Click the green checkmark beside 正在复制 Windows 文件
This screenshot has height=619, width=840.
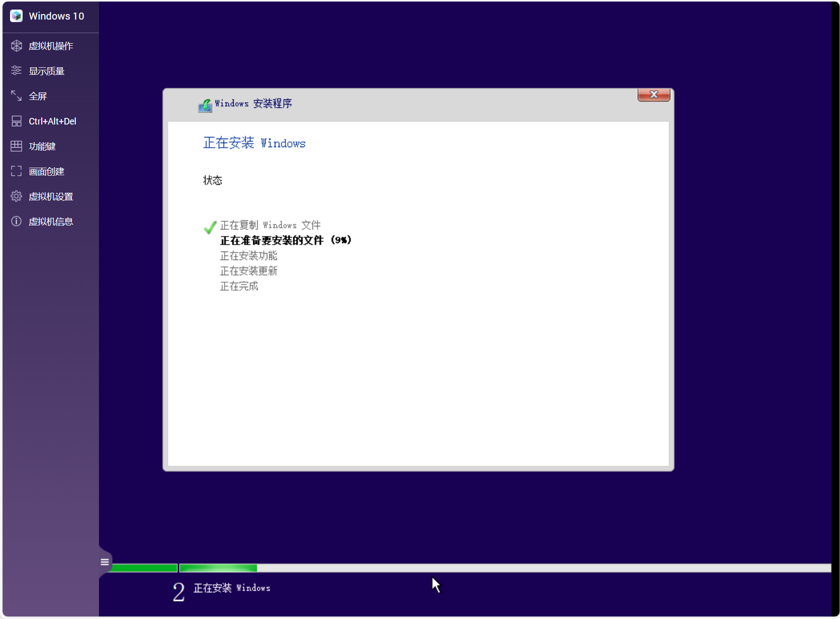pos(210,227)
